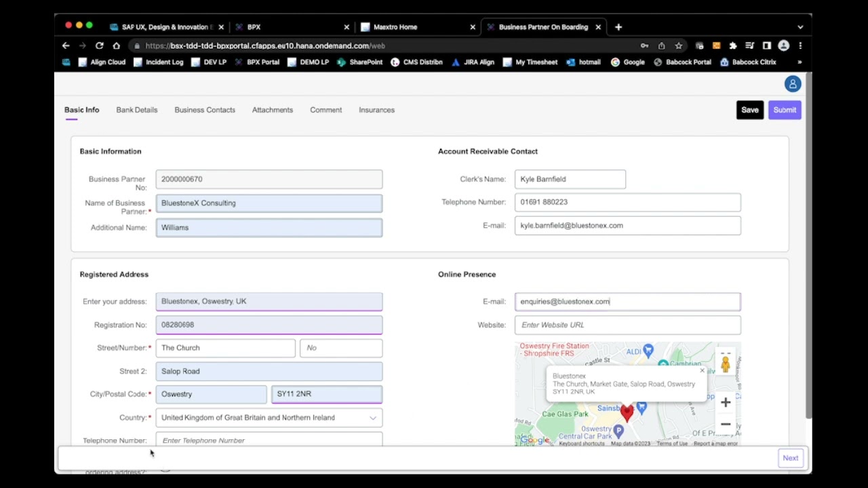Close the Business Partner On Boarding tab
The width and height of the screenshot is (868, 488).
click(598, 27)
